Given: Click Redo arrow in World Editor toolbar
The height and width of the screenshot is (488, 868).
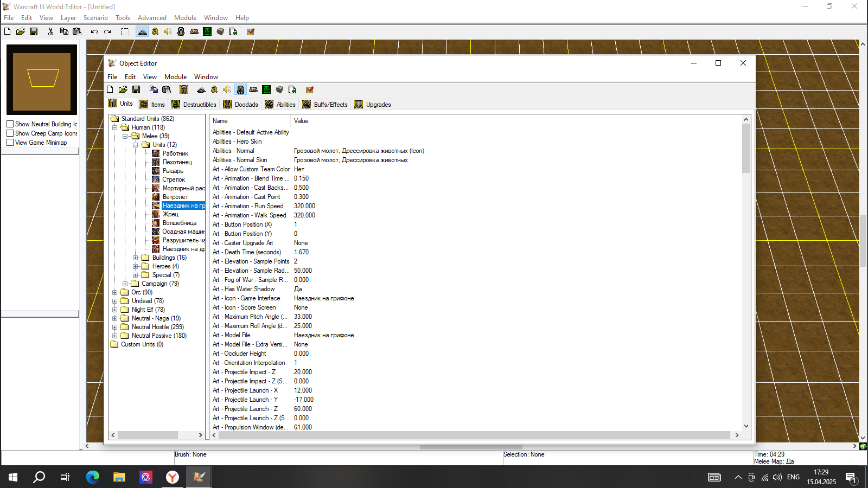Looking at the screenshot, I should [107, 31].
